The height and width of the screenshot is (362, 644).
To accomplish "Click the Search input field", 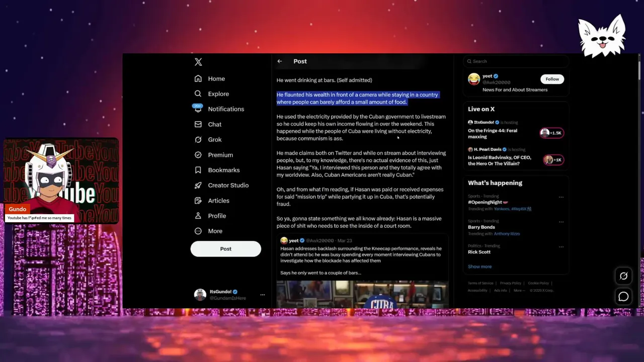I will [x=516, y=61].
